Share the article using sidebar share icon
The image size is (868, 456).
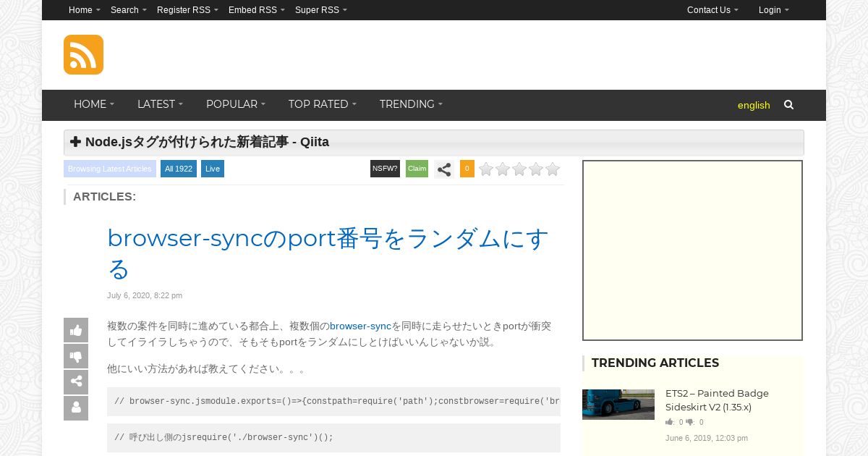point(76,382)
